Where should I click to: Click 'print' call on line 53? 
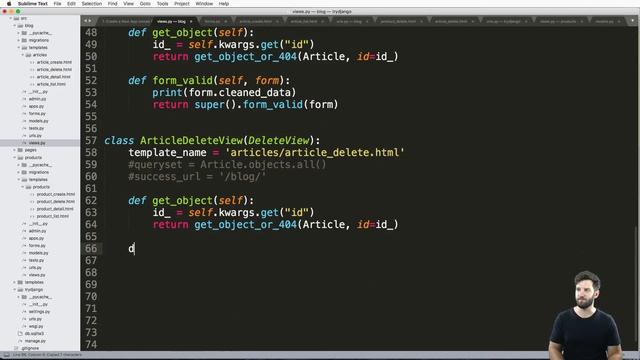[x=167, y=93]
